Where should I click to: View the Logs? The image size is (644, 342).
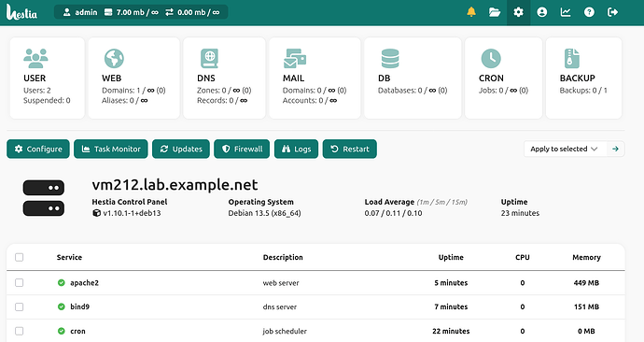296,149
